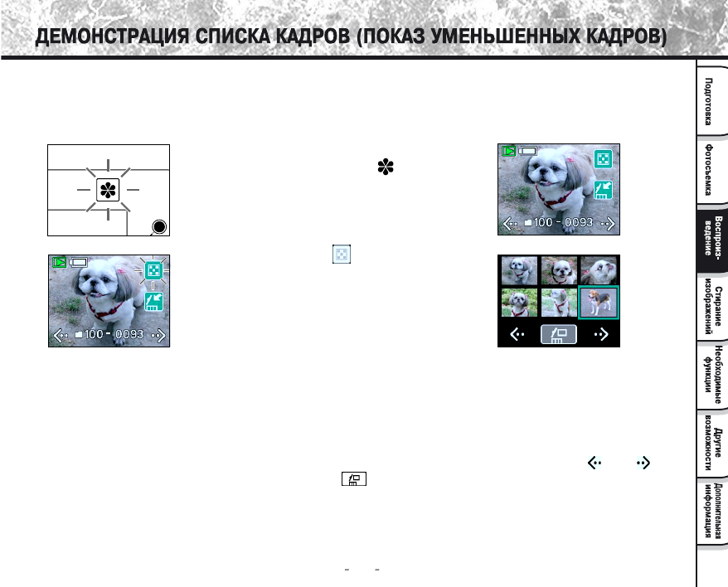Open the Подготовка sidebar tab
This screenshot has width=728, height=587.
point(711,99)
